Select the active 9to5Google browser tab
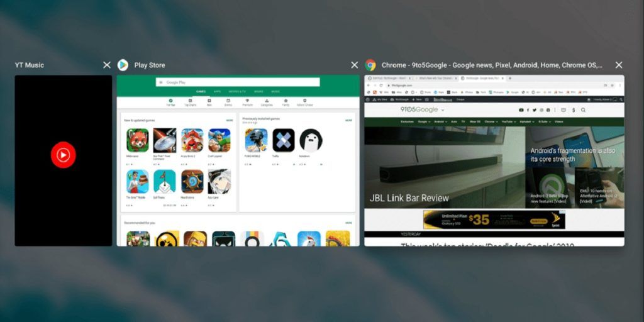Viewport: 644px width, 322px height. click(481, 79)
